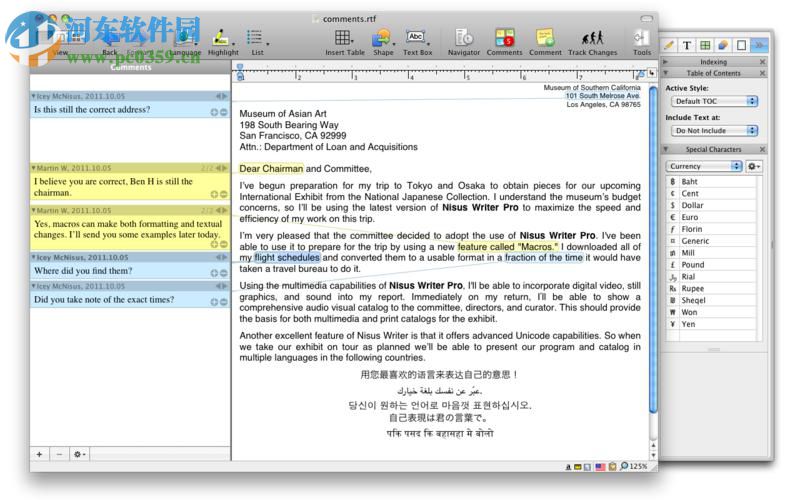Click the clipboard icon in status bar
The width and height of the screenshot is (800, 500).
(612, 466)
